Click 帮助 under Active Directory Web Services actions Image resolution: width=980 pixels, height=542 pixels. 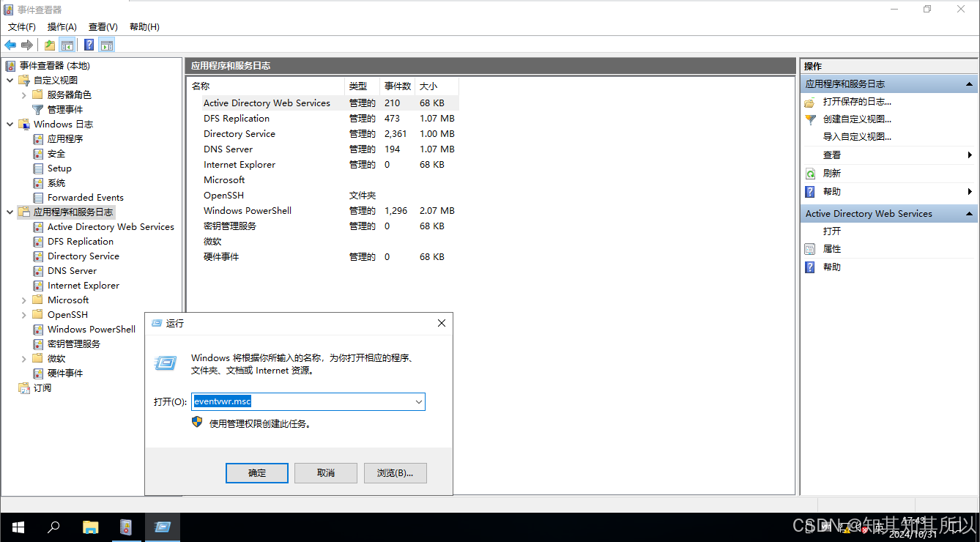click(832, 267)
